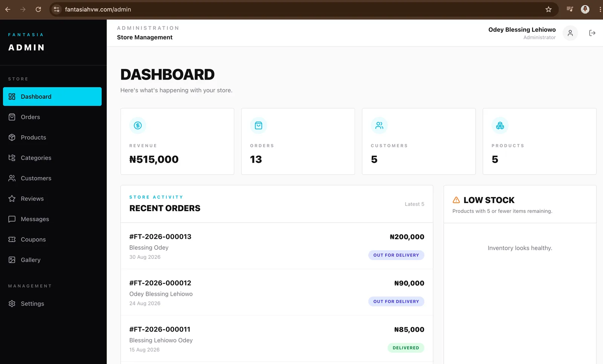Click the Orders card shopping bag icon

click(259, 125)
